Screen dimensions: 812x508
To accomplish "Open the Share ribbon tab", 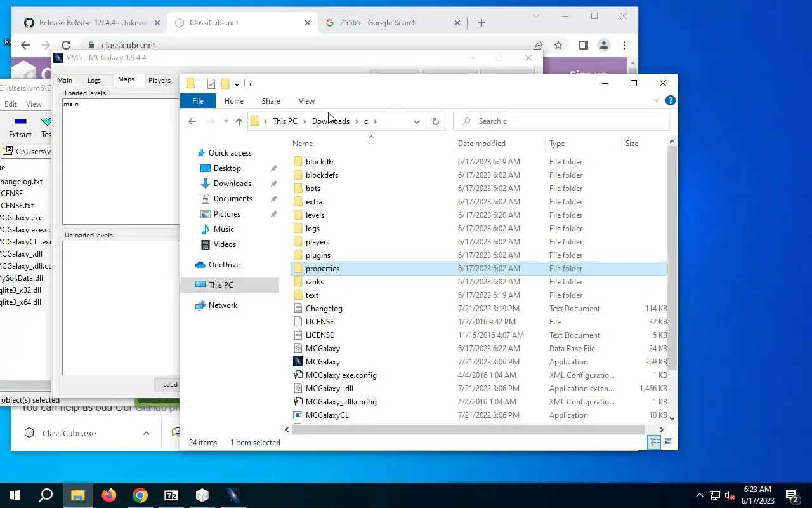I will pos(271,101).
